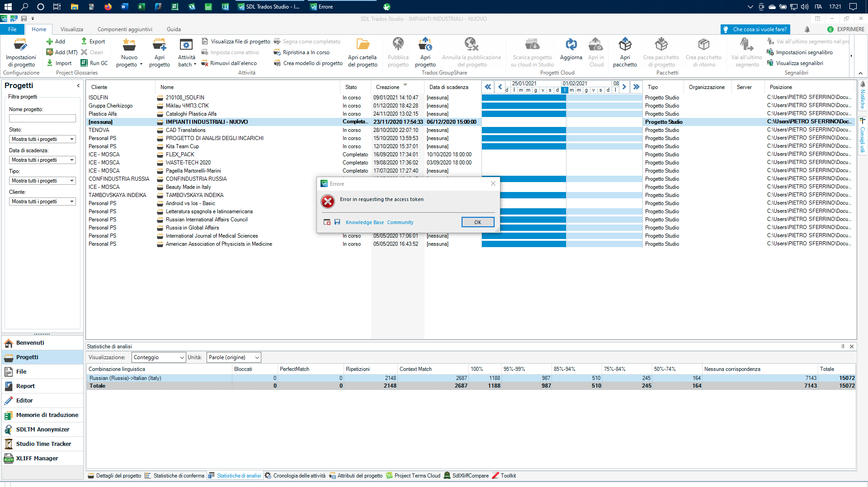Open Firefox from the Windows taskbar

point(108,7)
